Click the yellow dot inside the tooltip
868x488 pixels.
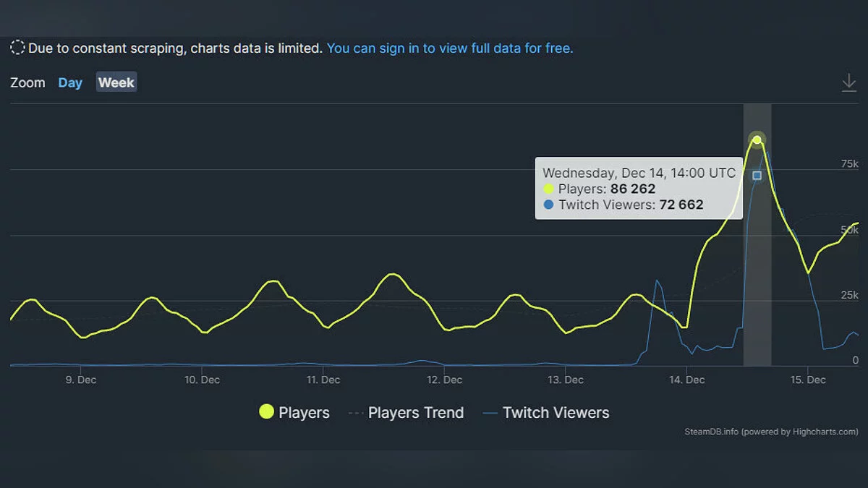548,189
